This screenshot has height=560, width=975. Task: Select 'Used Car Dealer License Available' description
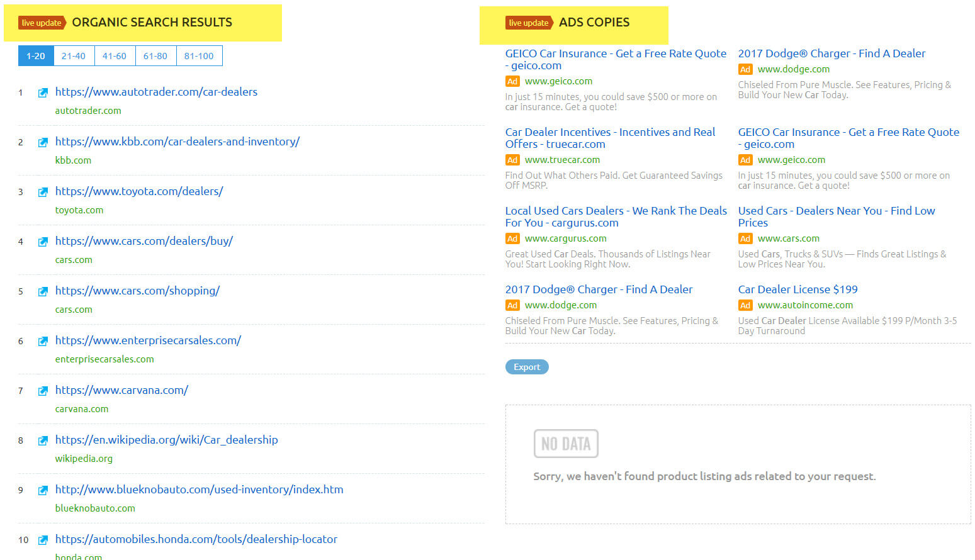click(847, 326)
